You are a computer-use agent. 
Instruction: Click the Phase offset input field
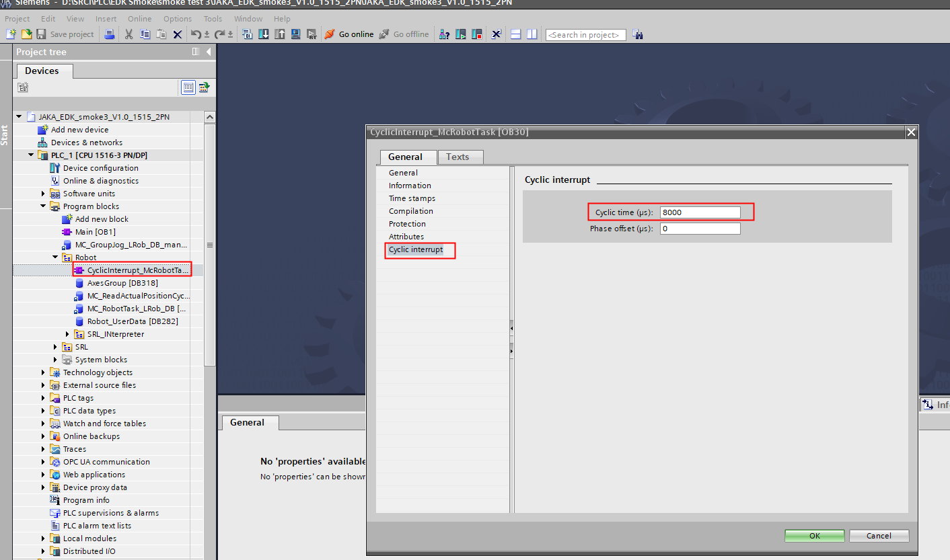click(x=700, y=229)
